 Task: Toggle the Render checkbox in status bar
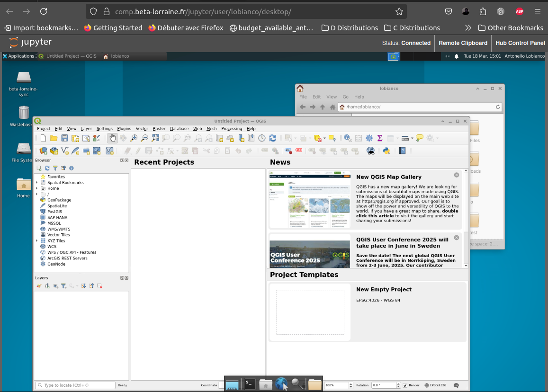[405, 385]
